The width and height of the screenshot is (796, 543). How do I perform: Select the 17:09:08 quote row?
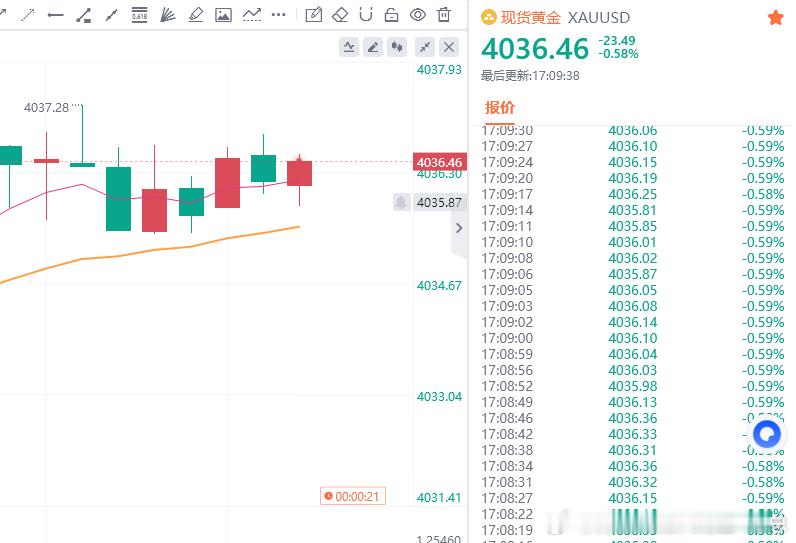click(x=633, y=258)
